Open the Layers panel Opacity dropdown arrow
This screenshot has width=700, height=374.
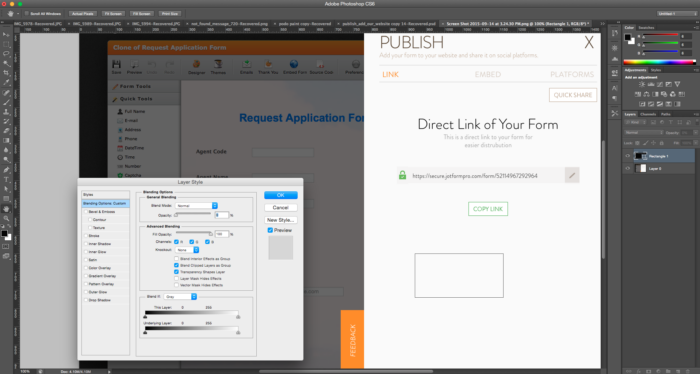(x=695, y=133)
